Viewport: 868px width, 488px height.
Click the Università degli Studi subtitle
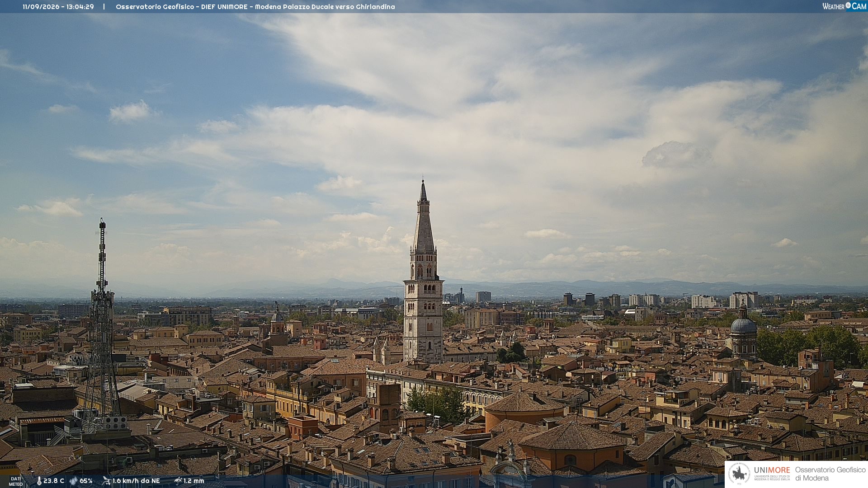pyautogui.click(x=772, y=478)
